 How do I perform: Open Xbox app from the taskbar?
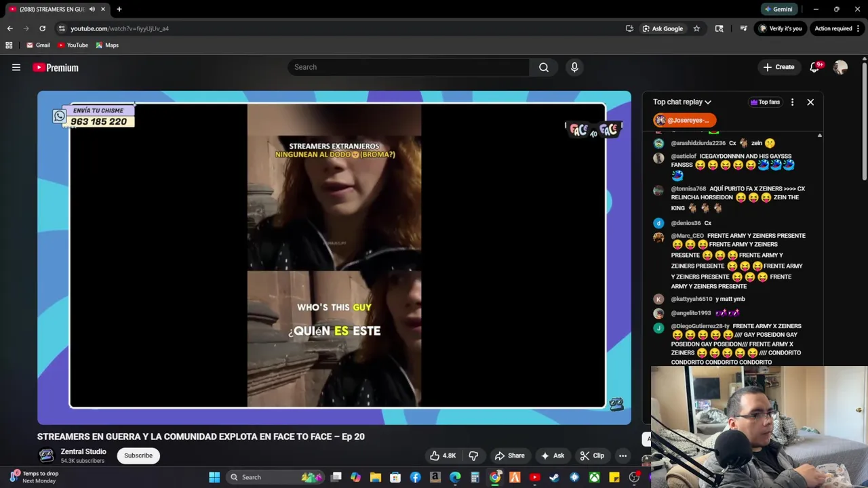[x=594, y=477]
